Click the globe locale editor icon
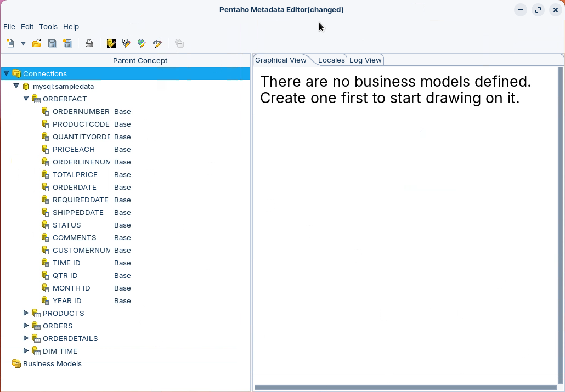The width and height of the screenshot is (565, 392). [x=142, y=43]
